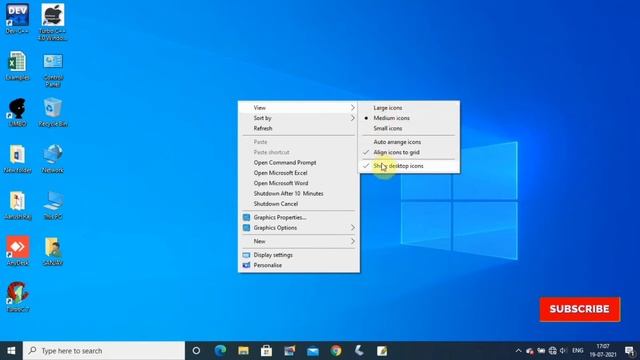Open Microsoft Store from taskbar

tap(267, 351)
